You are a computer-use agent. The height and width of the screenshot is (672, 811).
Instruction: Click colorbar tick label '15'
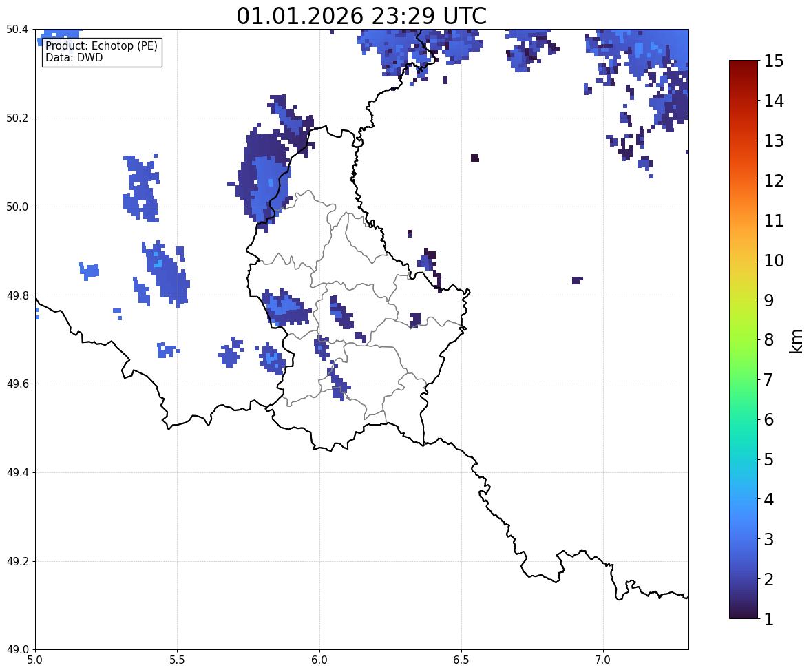(774, 61)
